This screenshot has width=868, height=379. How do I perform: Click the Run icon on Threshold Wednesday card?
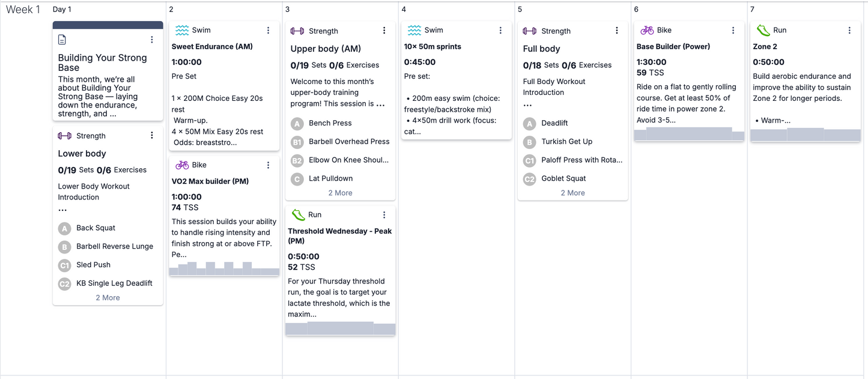297,214
